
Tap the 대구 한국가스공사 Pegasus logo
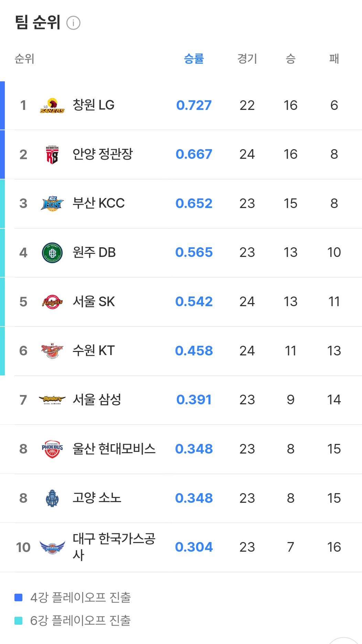tap(52, 547)
